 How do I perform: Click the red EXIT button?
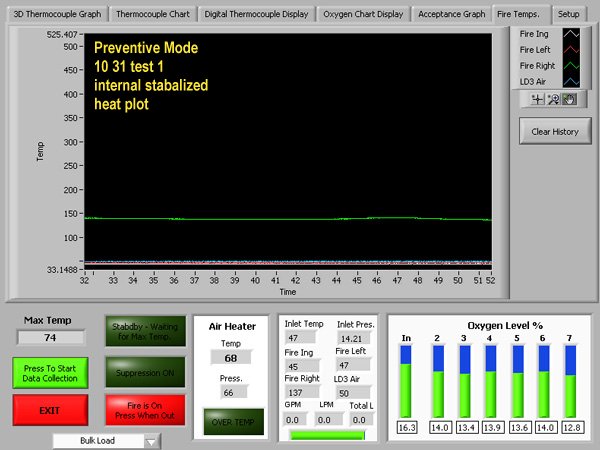point(50,411)
